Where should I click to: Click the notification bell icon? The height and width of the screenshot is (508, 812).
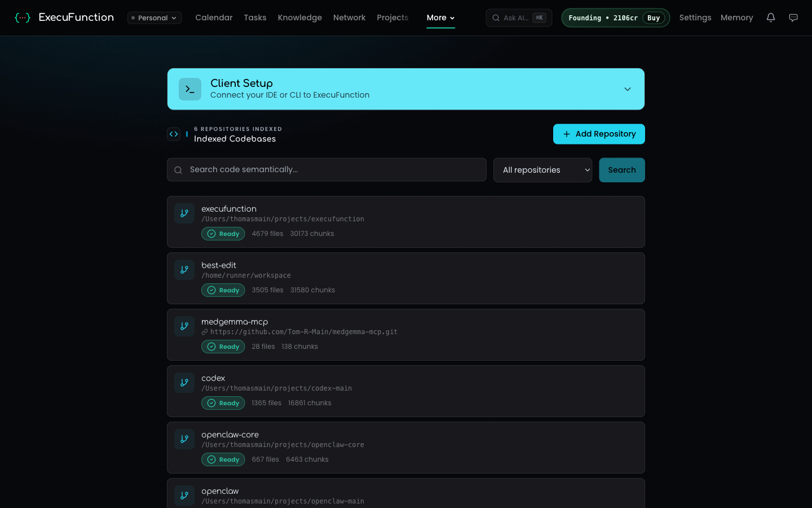click(x=771, y=17)
